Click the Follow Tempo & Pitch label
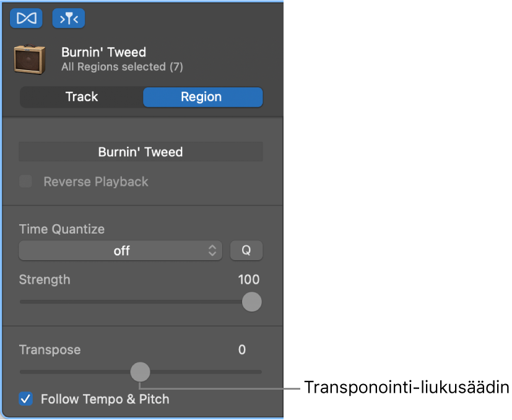 (x=105, y=399)
